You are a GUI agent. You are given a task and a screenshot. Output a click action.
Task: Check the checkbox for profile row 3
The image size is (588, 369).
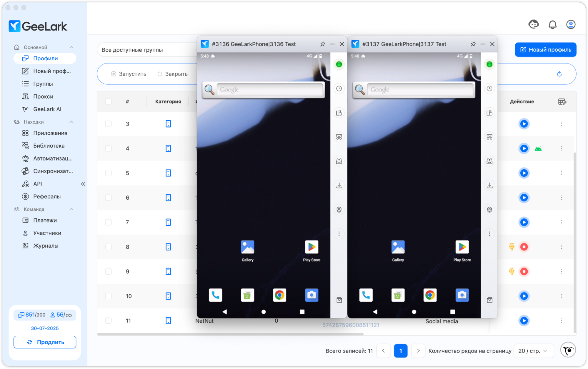point(108,124)
